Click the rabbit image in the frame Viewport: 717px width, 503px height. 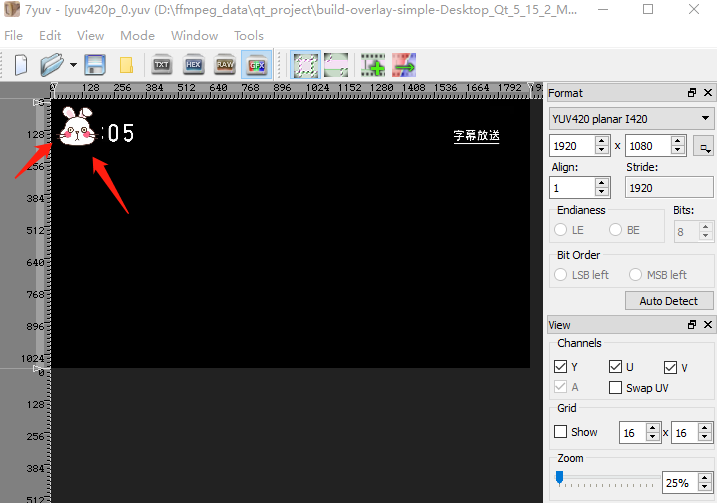click(x=78, y=127)
